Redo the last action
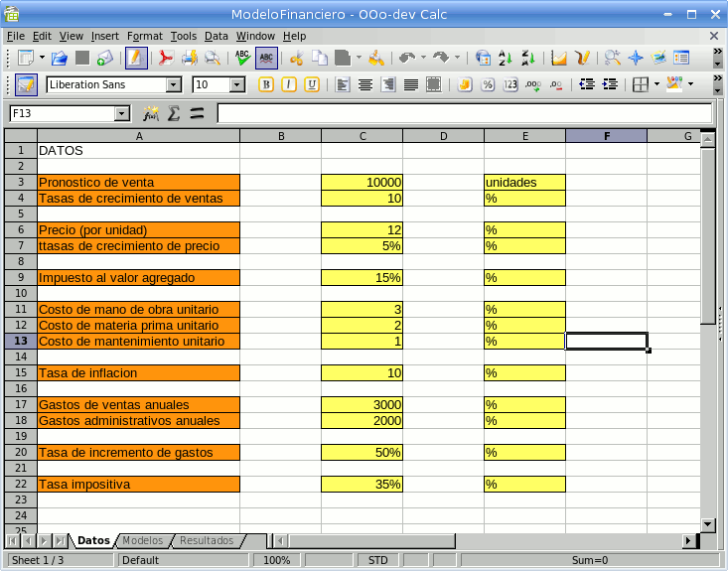Viewport: 728px width, 571px height. pyautogui.click(x=441, y=58)
